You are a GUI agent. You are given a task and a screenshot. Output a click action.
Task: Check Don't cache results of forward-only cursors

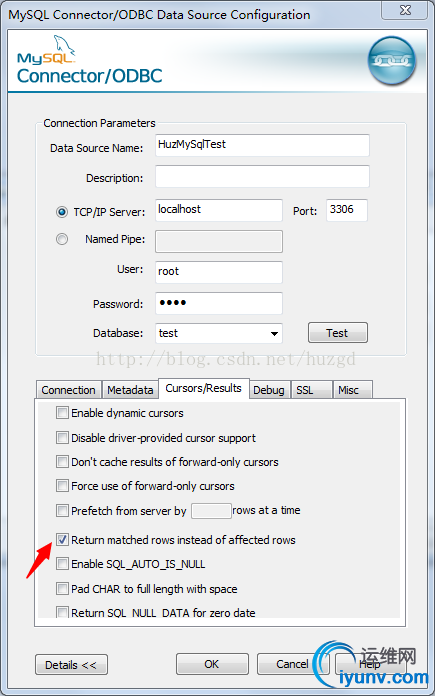[62, 462]
